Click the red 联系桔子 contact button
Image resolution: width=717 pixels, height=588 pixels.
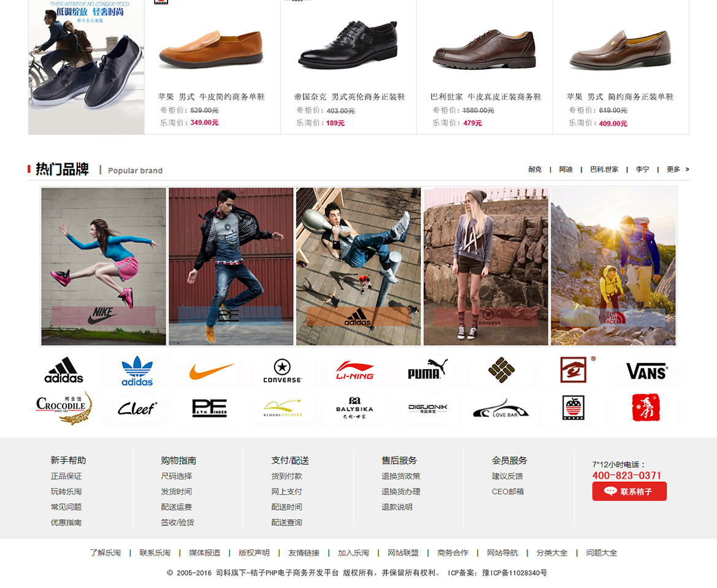(x=629, y=492)
